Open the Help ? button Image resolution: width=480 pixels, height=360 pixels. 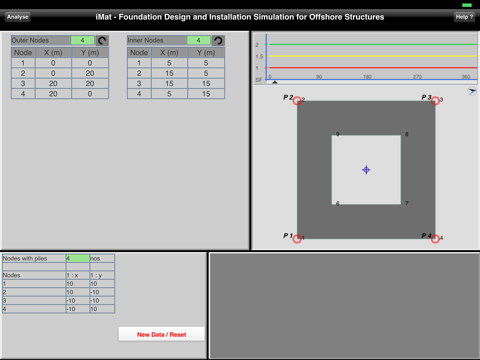464,17
